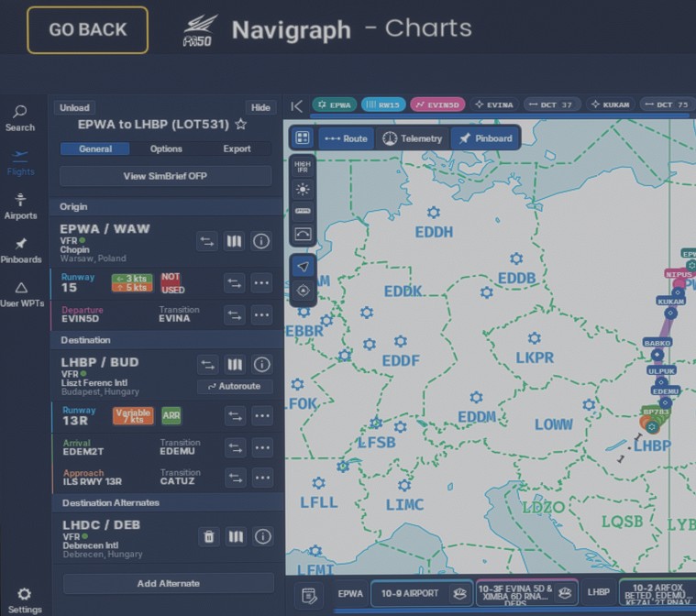This screenshot has height=616, width=696.
Task: Open the Telemetry map tab
Action: tap(413, 138)
